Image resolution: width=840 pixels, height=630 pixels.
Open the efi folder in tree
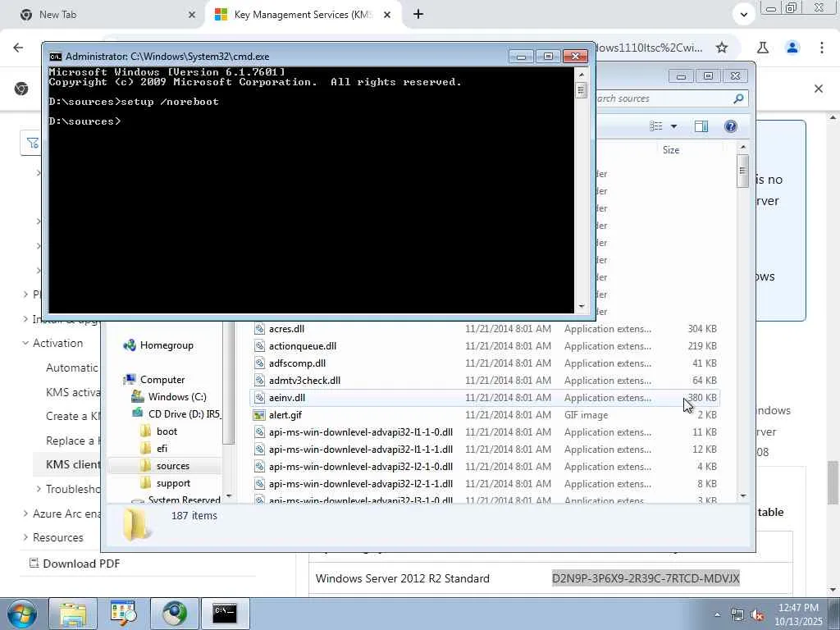[162, 449]
